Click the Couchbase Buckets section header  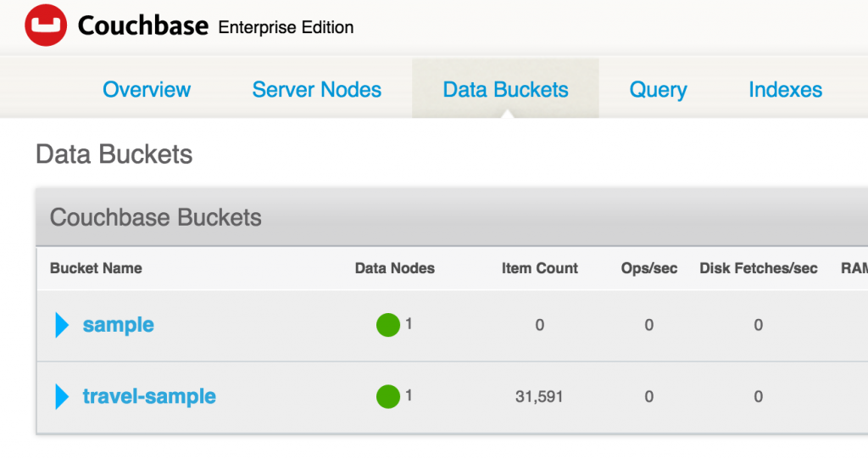[x=156, y=217]
